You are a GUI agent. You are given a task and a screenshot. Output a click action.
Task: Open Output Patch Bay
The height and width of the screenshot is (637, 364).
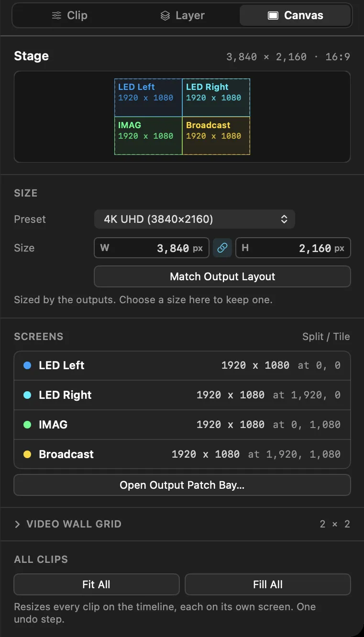[x=182, y=485]
